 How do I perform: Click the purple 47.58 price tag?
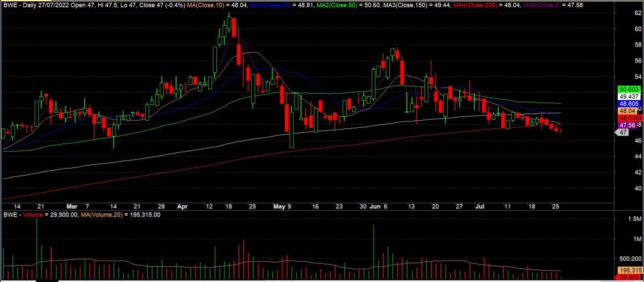[x=626, y=125]
